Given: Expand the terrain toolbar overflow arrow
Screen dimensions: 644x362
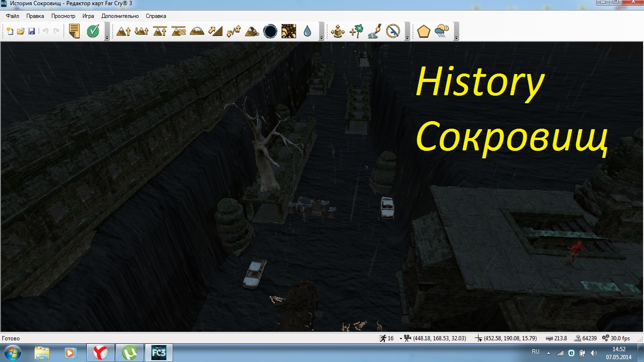Looking at the screenshot, I should [322, 37].
